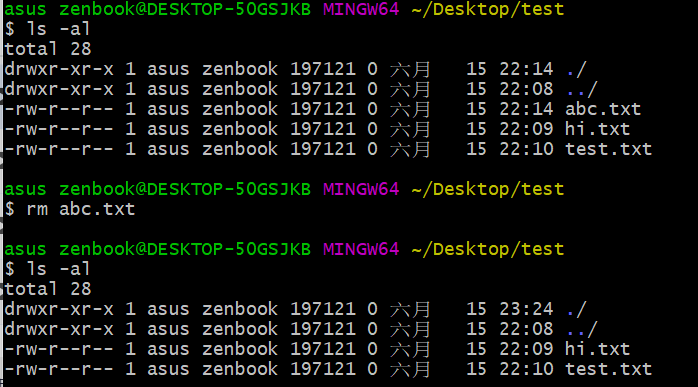
Task: Click zenbook@DESKTOP-50GSJKB in the top prompt
Action: [185, 9]
